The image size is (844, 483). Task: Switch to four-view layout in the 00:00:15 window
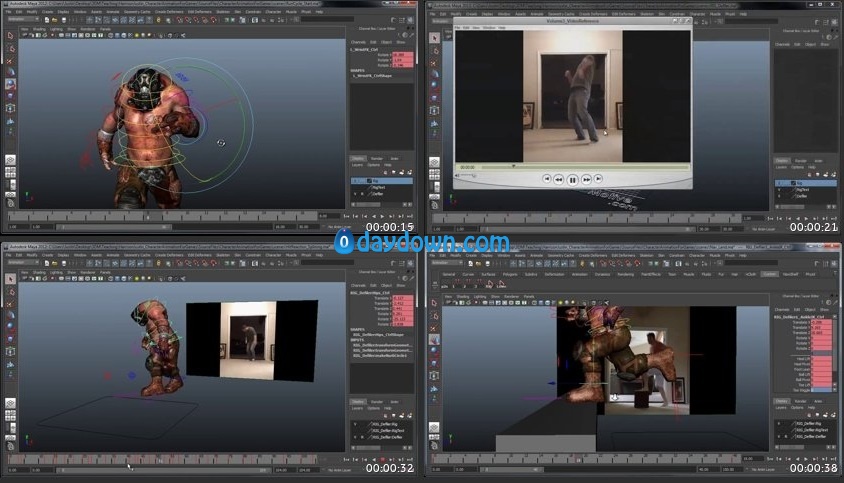[x=10, y=172]
